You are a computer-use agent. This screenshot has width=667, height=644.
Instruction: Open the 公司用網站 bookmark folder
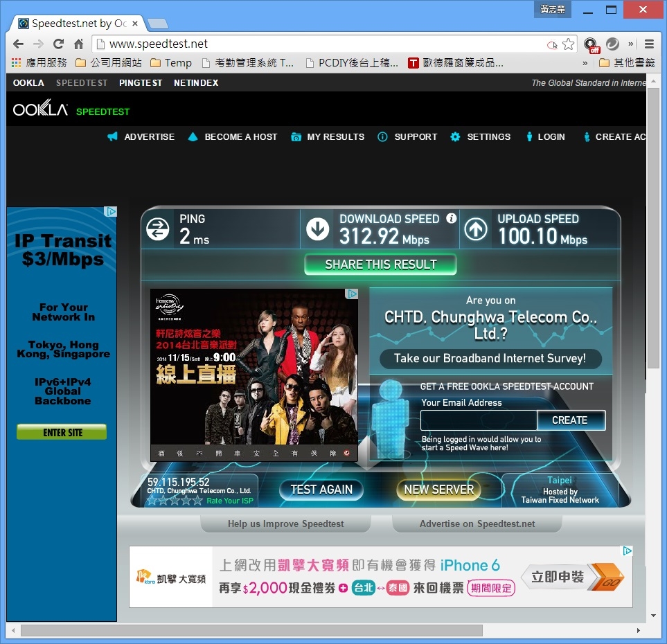pyautogui.click(x=109, y=63)
